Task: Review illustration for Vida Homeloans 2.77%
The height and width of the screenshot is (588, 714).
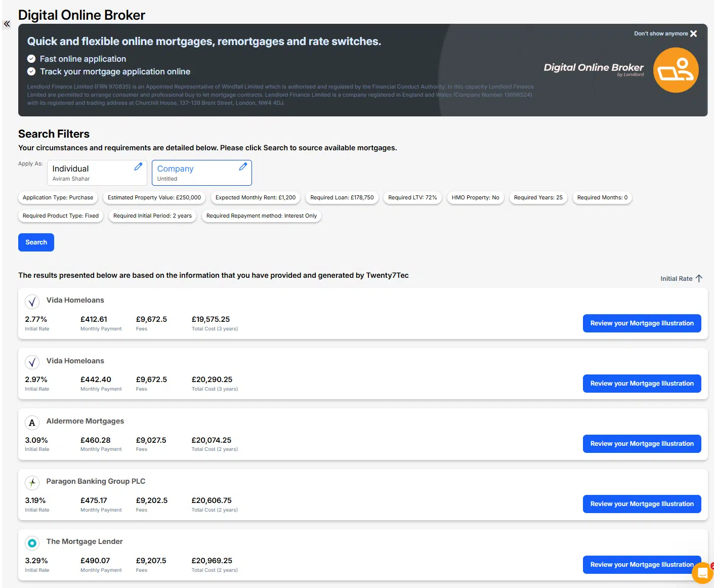Action: click(642, 323)
